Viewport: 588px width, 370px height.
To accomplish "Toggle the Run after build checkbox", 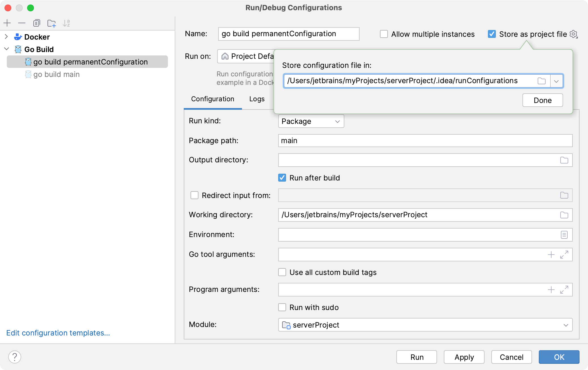I will (282, 178).
